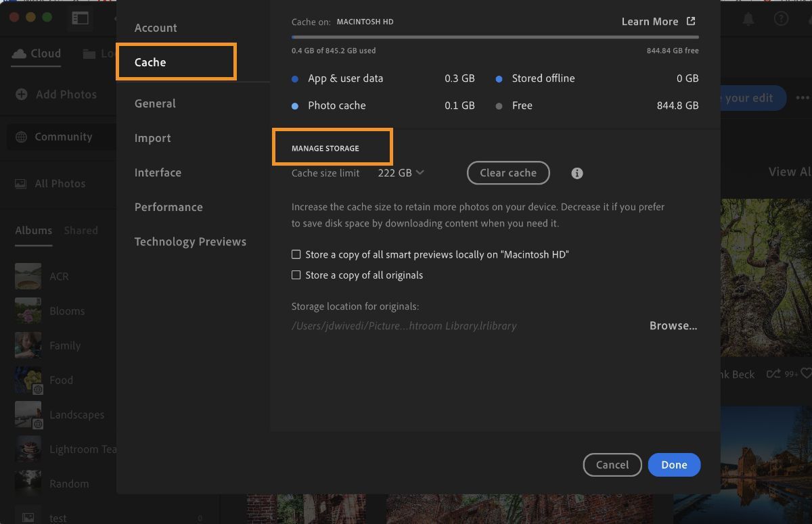The image size is (812, 524).
Task: Open the notifications bell icon
Action: tap(748, 18)
